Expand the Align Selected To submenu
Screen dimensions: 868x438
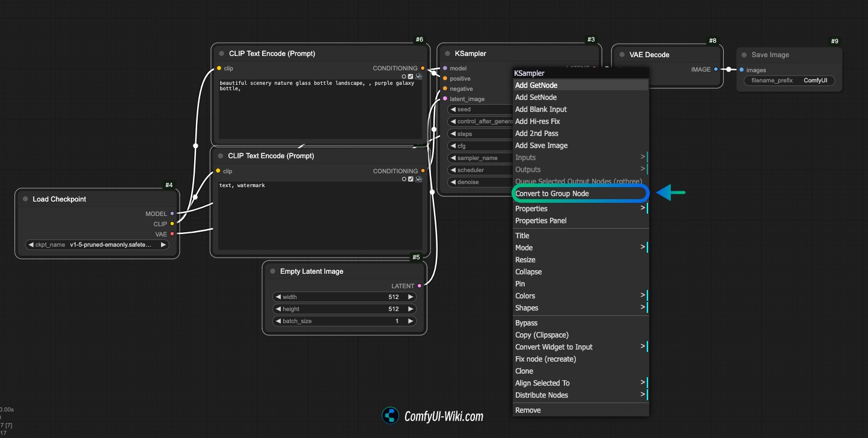pos(581,383)
